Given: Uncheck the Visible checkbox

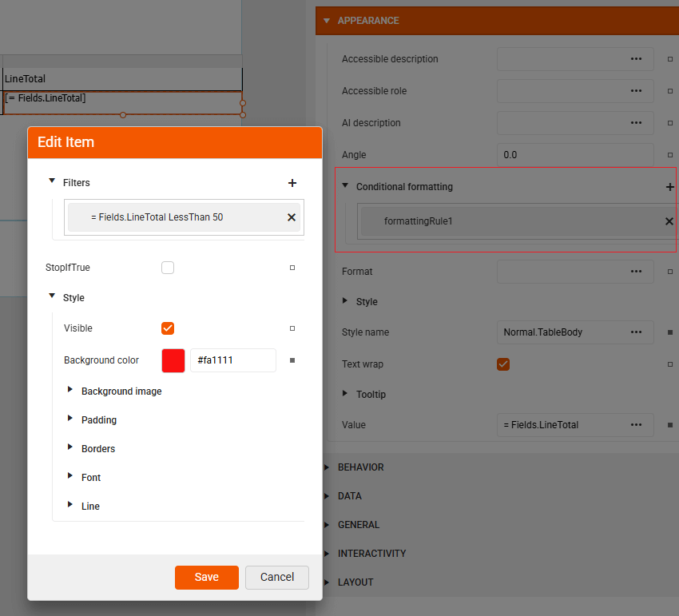Looking at the screenshot, I should [168, 328].
